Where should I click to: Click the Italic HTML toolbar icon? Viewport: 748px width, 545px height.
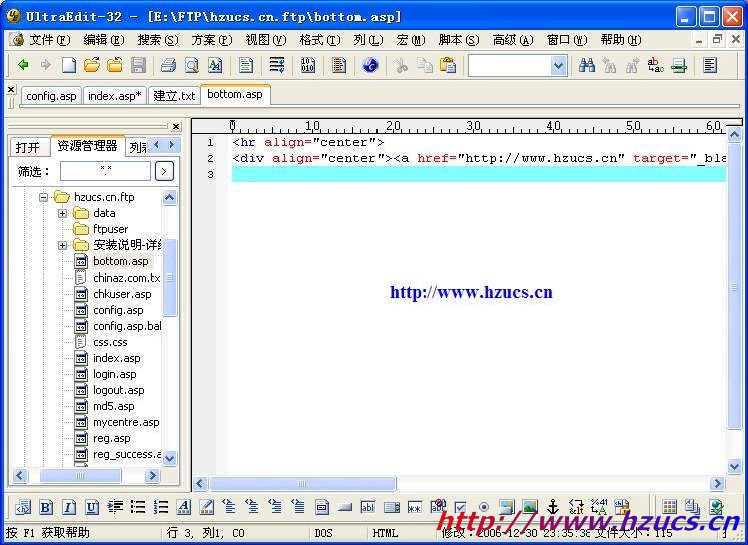[69, 507]
